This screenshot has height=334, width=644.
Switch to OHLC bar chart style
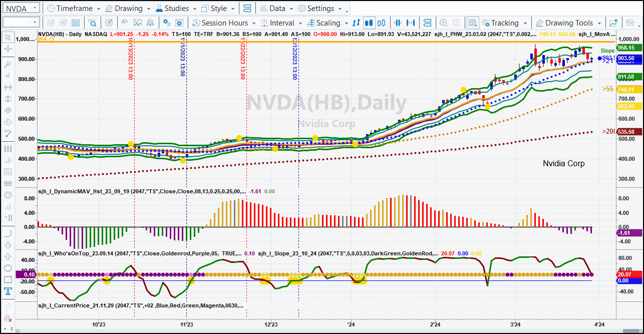pyautogui.click(x=356, y=23)
